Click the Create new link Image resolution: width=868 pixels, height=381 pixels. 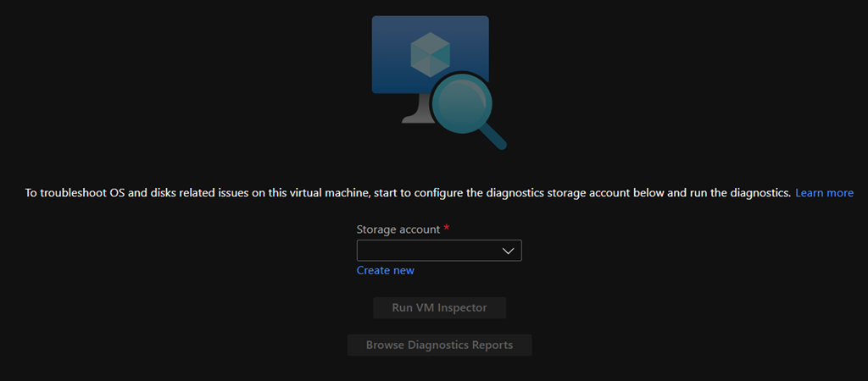386,270
